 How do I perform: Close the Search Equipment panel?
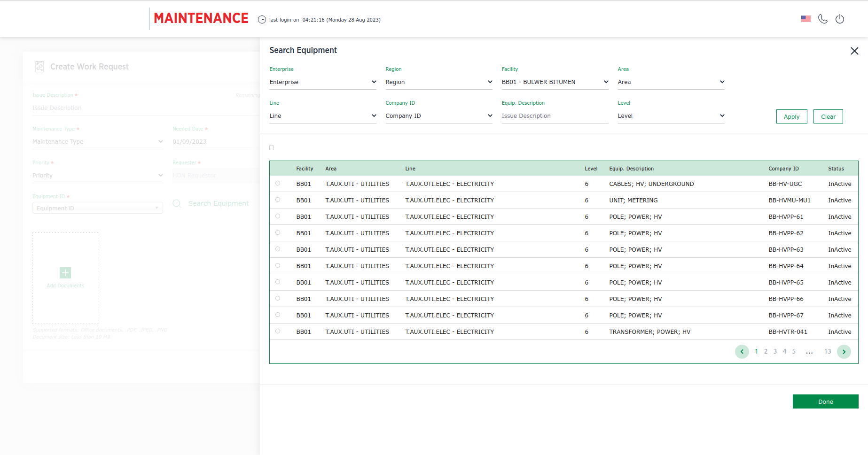(x=854, y=51)
